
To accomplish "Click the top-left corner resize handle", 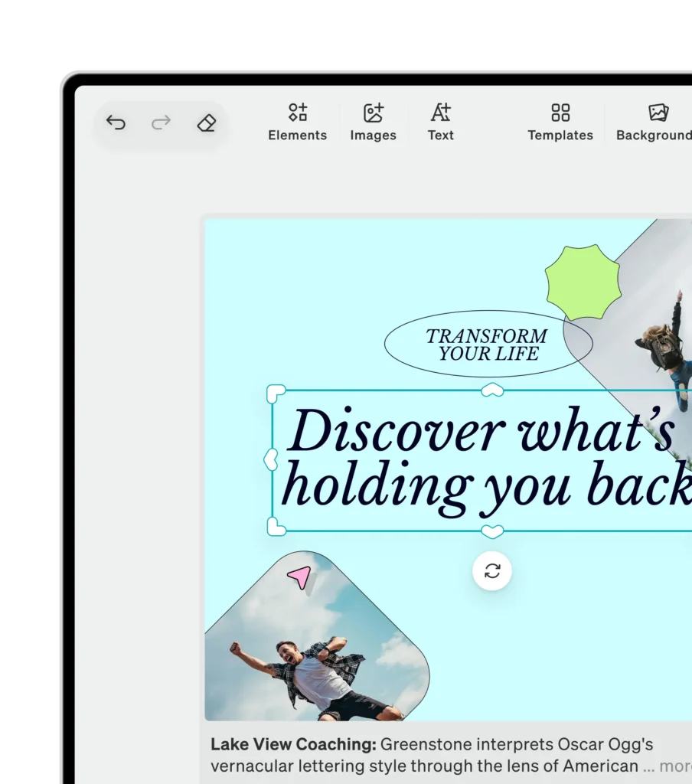I will [276, 394].
